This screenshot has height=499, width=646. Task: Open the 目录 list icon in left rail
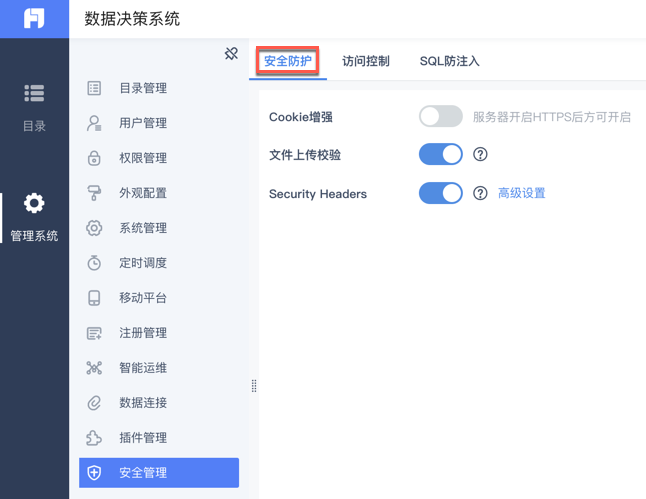[34, 93]
